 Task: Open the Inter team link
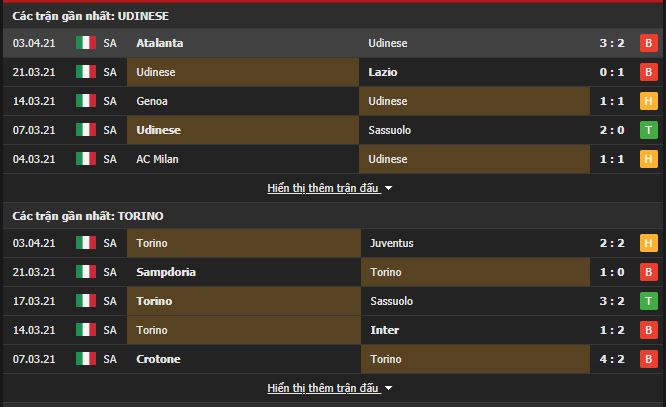[384, 330]
